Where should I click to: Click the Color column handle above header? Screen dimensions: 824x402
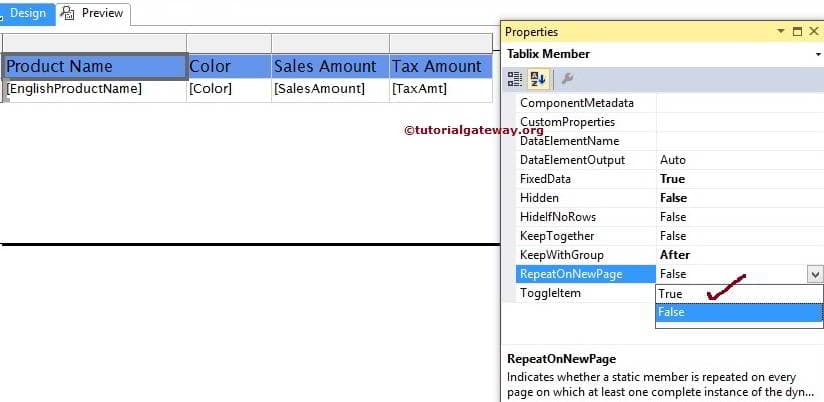coord(229,43)
